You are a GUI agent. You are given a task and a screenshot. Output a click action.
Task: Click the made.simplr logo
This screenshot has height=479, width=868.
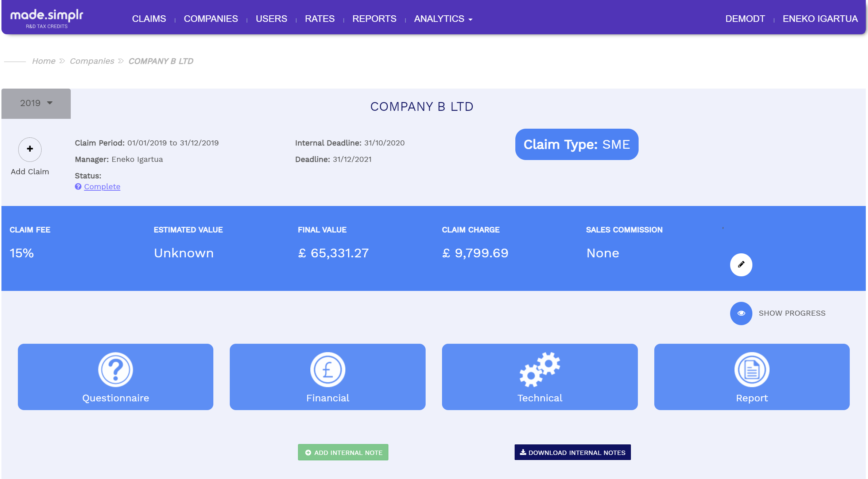point(45,17)
